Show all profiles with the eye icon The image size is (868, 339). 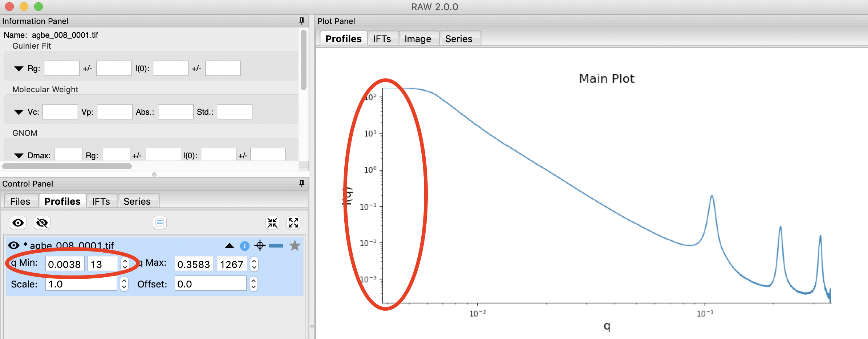tap(18, 222)
